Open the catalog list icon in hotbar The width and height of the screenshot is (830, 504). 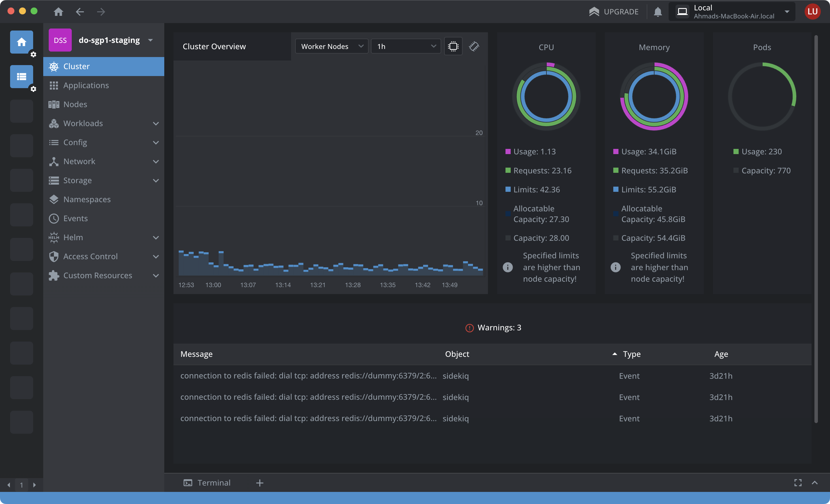click(x=22, y=77)
